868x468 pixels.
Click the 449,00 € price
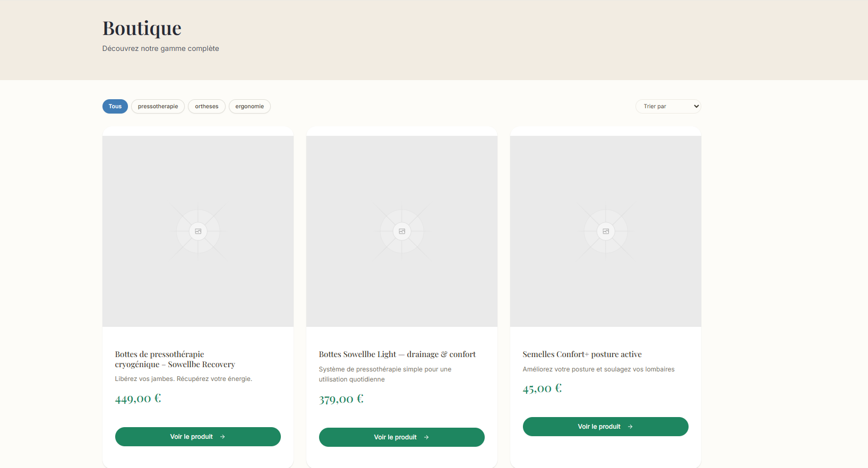coord(138,398)
